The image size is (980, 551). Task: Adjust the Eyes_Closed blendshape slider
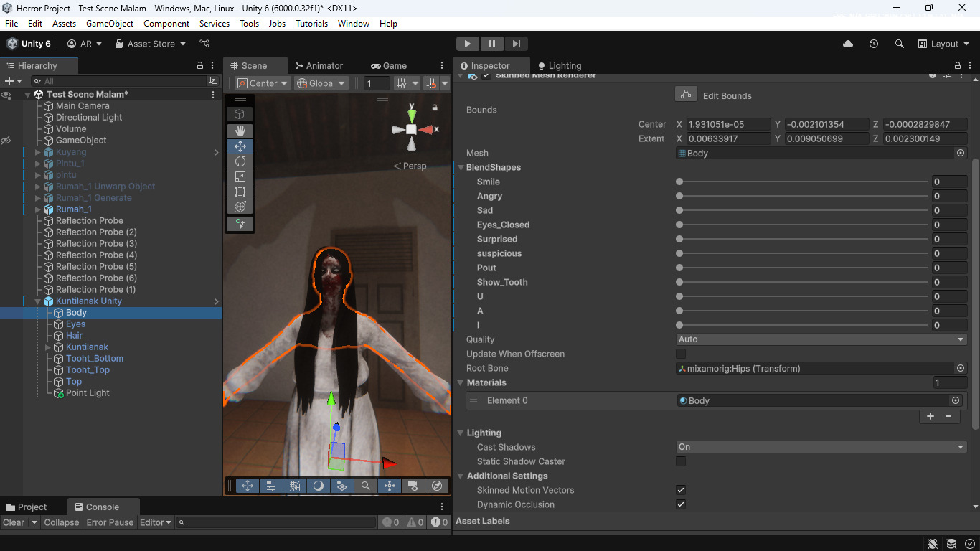tap(803, 225)
